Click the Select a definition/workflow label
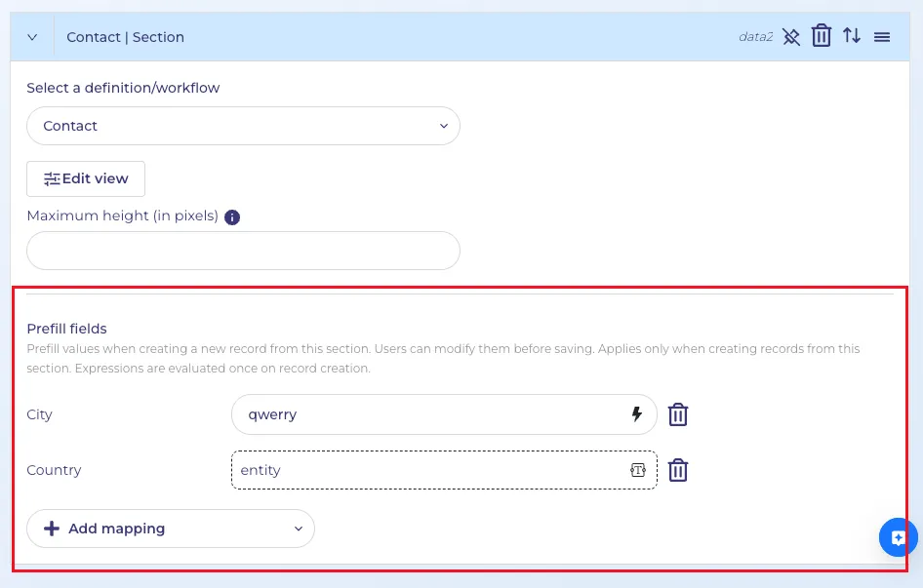 (123, 88)
